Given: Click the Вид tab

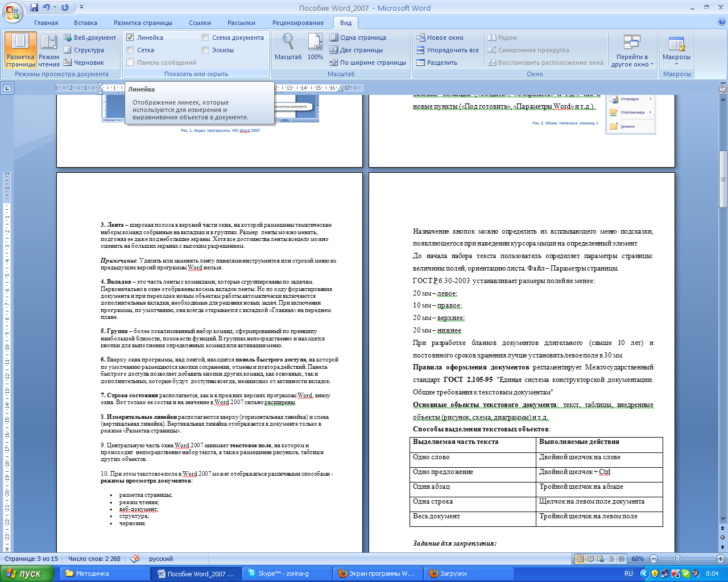Looking at the screenshot, I should (x=346, y=23).
